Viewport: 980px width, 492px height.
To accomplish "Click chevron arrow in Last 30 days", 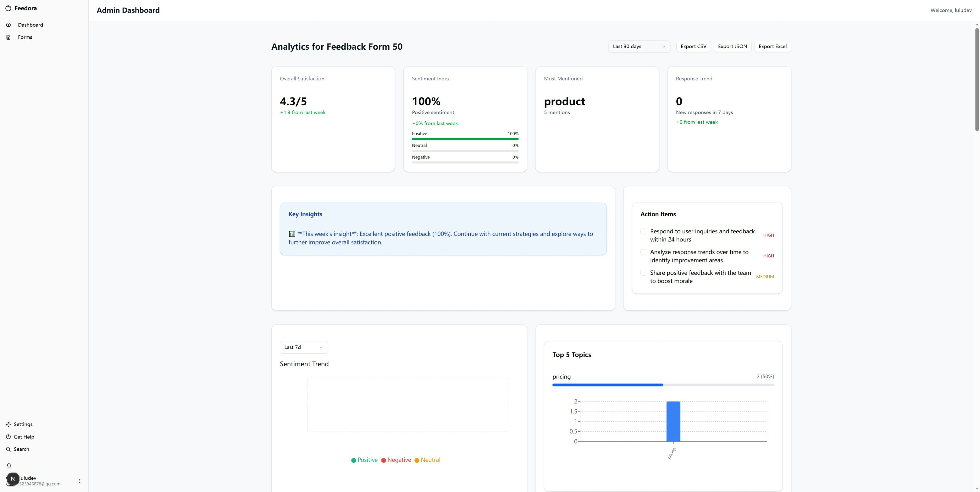I will coord(664,47).
